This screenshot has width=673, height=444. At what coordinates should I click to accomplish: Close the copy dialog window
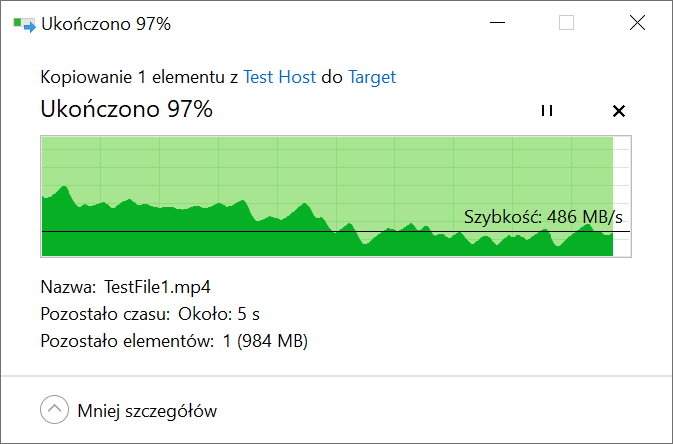[x=637, y=23]
